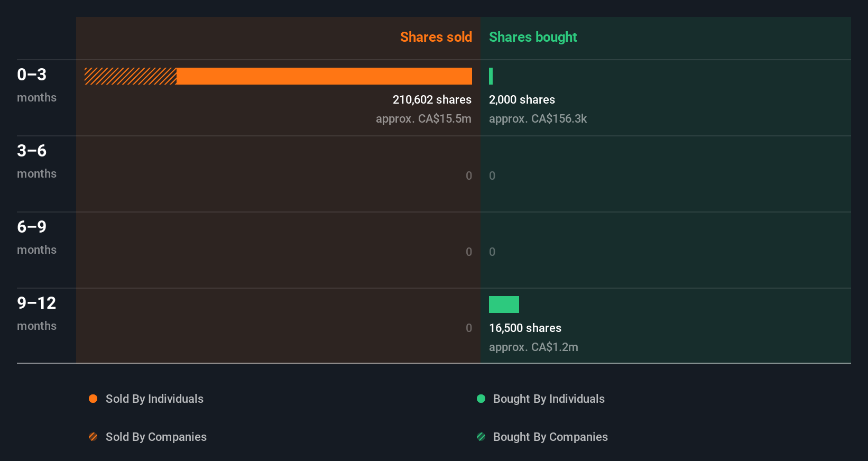Toggle the Bought By Companies legend label
Viewport: 868px width, 461px height.
click(550, 437)
